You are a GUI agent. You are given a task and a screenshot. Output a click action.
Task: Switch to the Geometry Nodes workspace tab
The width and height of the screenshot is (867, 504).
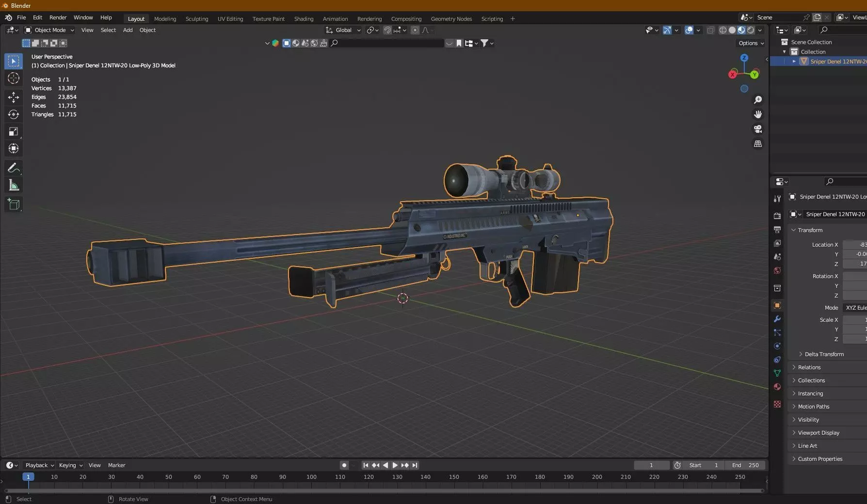[x=451, y=19]
